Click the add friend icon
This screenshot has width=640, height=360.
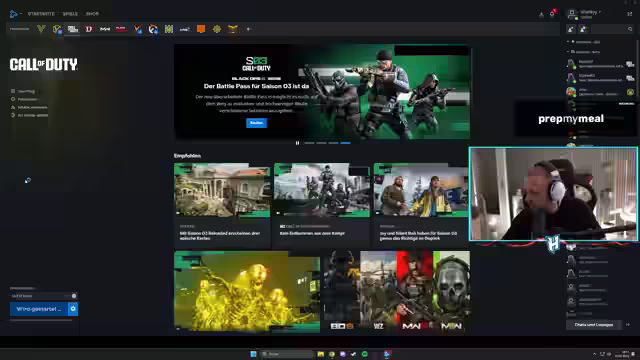point(571,29)
